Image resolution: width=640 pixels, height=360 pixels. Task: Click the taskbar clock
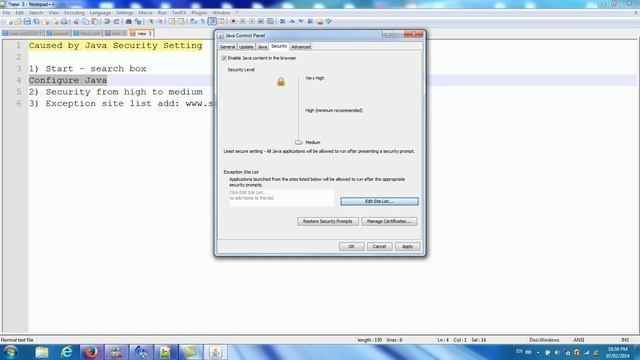coord(618,352)
